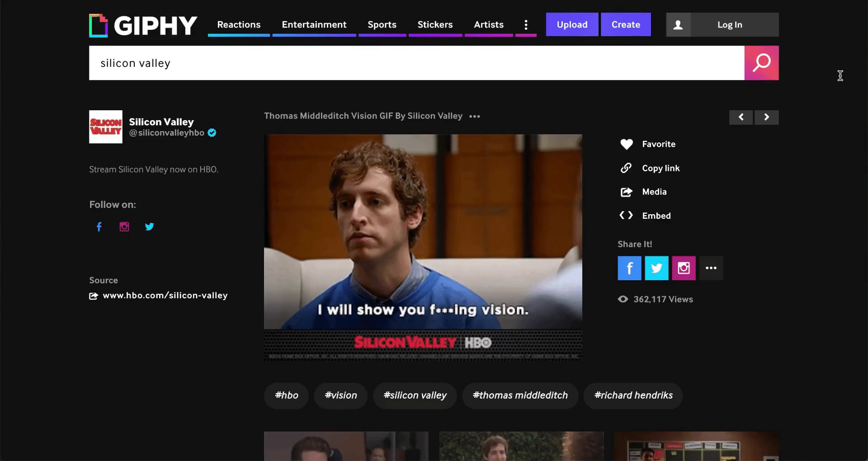The image size is (868, 461).
Task: Click the Copy link chain icon
Action: point(626,168)
